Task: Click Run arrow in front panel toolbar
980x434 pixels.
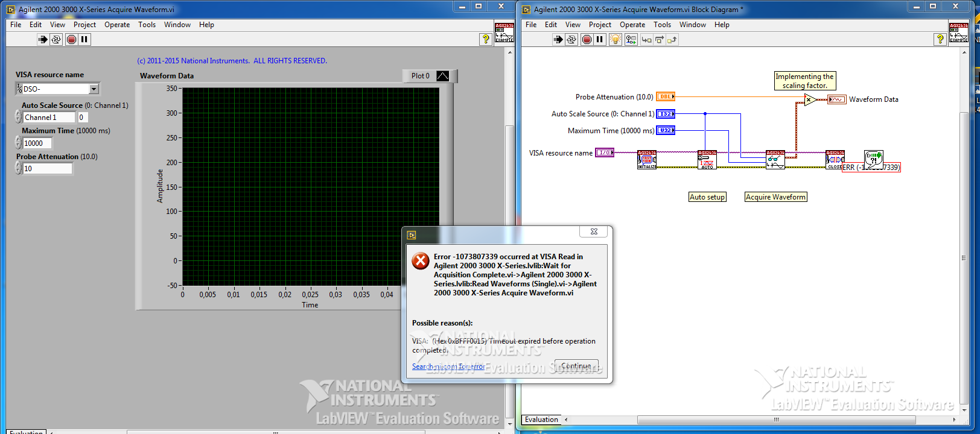Action: (x=42, y=39)
